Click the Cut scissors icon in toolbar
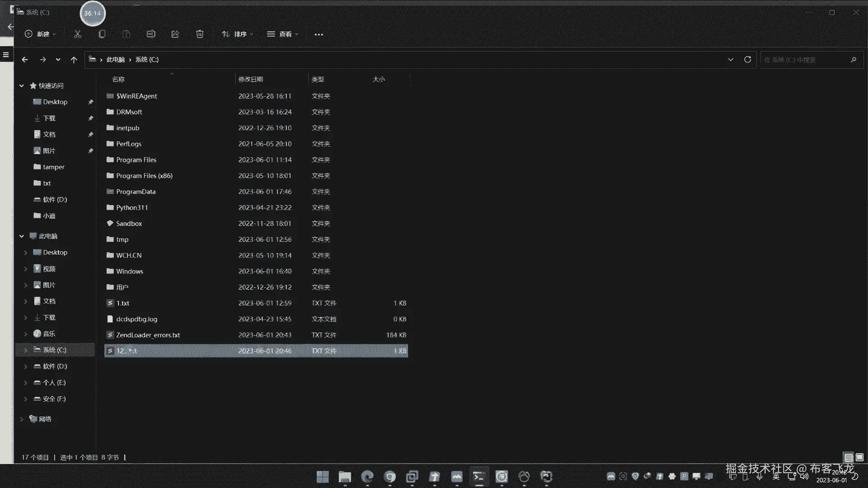Viewport: 868px width, 488px height. 78,34
